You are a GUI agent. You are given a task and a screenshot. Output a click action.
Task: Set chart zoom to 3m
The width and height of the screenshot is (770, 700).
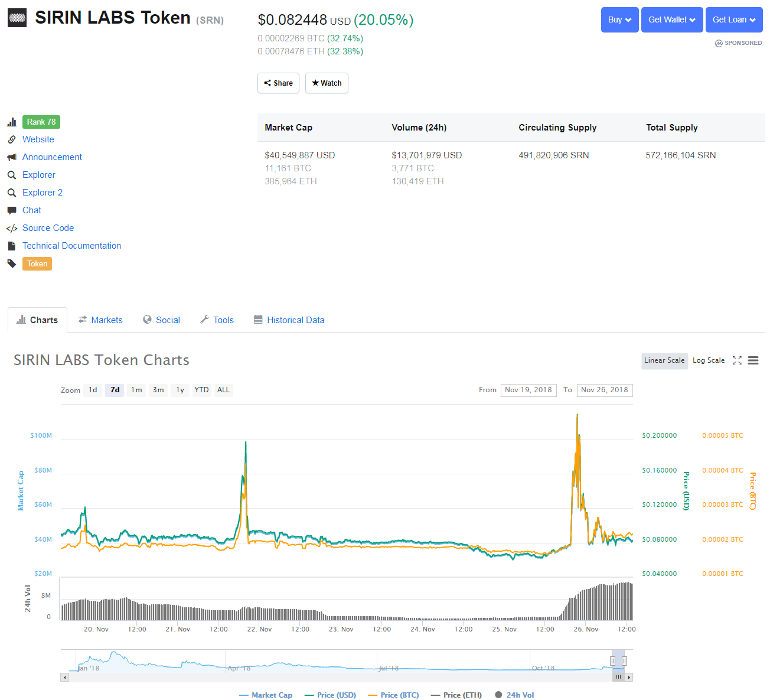pos(158,390)
